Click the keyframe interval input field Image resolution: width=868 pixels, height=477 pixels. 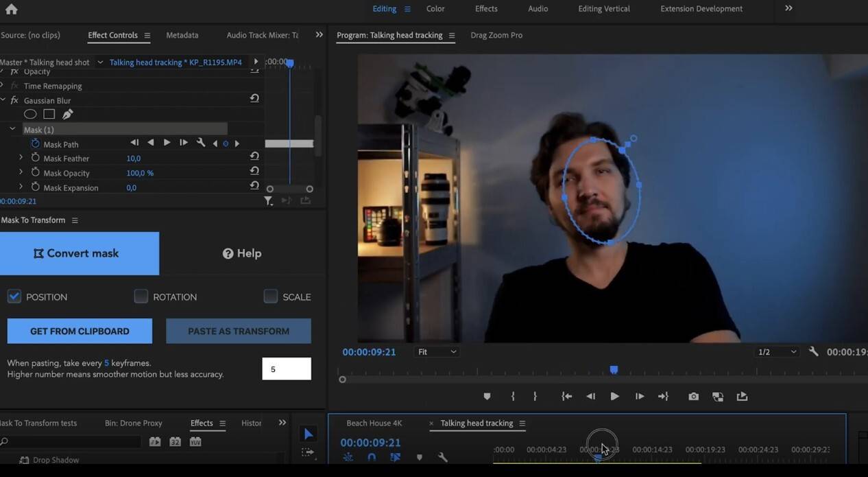tap(286, 369)
